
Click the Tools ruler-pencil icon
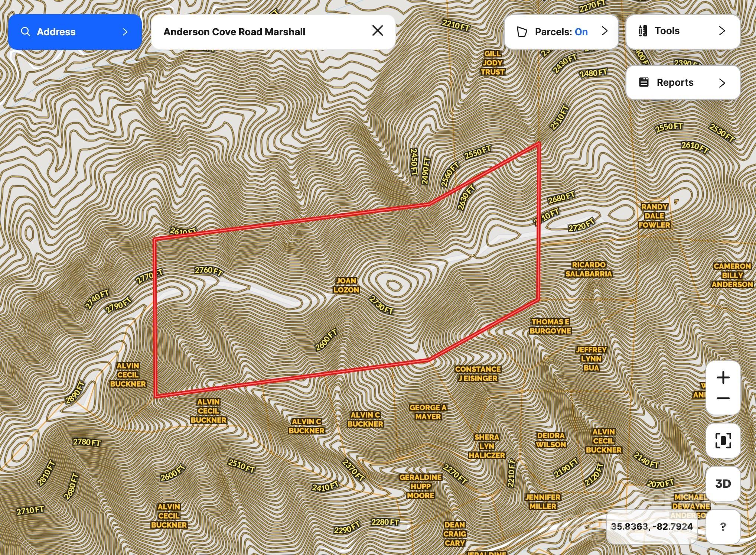pos(643,31)
